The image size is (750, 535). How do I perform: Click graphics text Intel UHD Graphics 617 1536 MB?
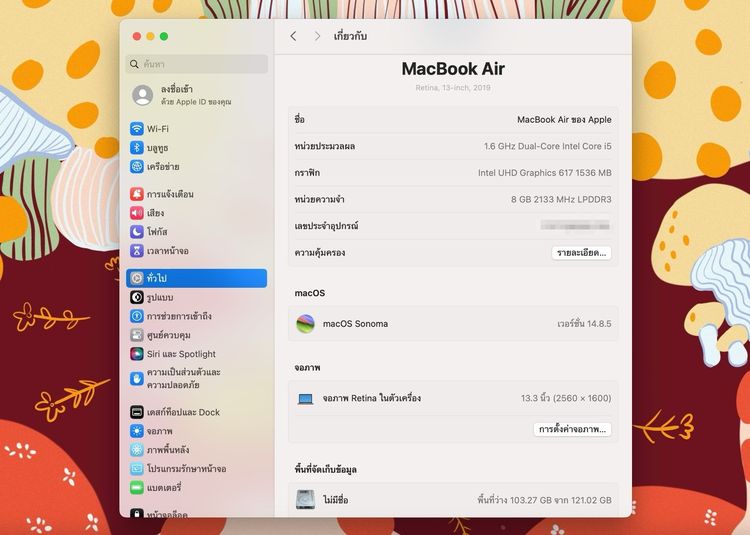coord(545,173)
